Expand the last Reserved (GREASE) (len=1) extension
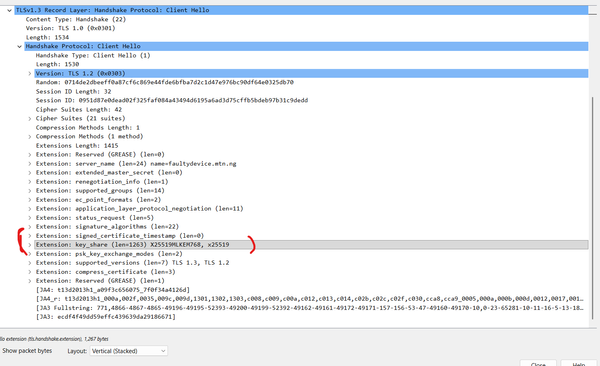 (29, 281)
